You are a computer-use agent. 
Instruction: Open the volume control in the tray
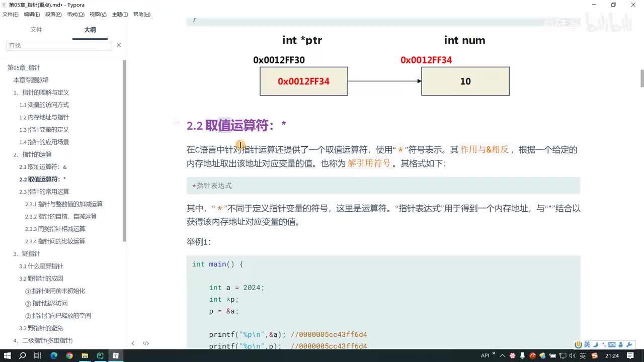[x=573, y=355]
